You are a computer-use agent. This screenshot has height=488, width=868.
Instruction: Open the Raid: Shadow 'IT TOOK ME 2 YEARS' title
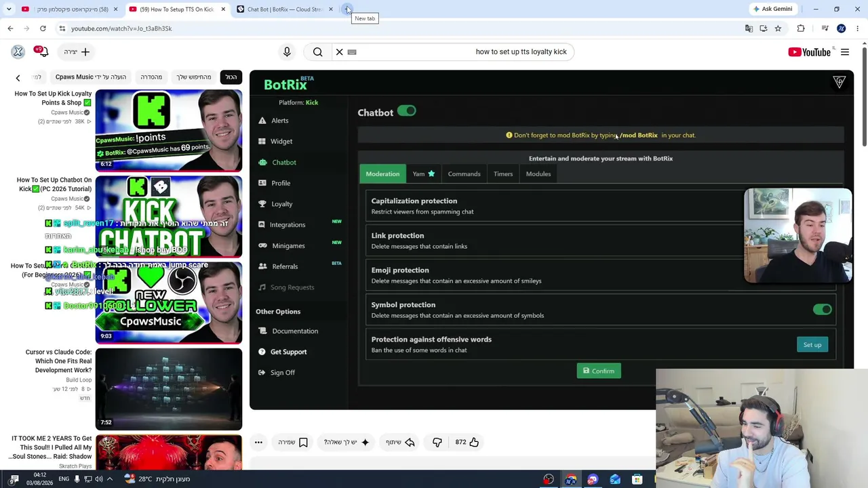click(x=51, y=447)
